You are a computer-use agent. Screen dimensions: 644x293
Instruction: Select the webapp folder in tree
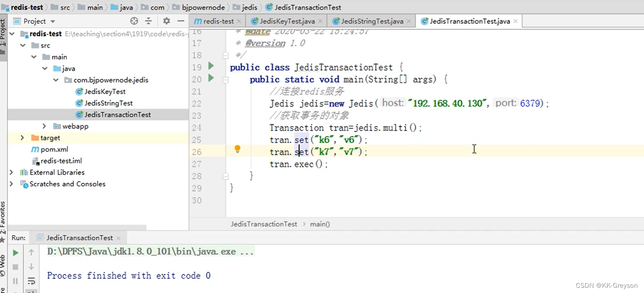pyautogui.click(x=70, y=126)
